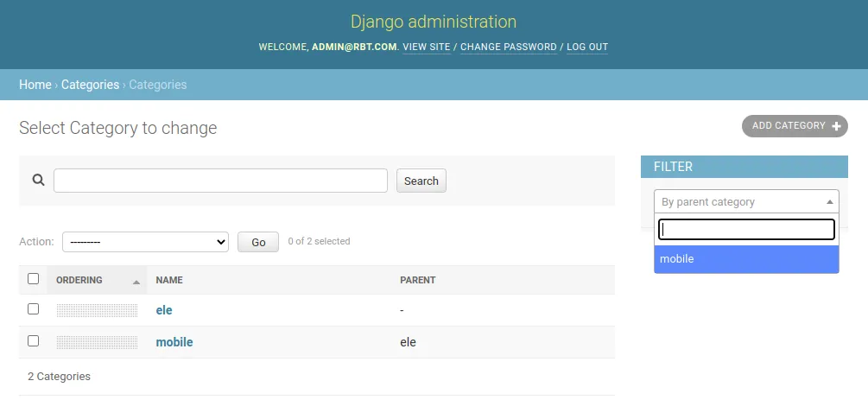Click the parent value ele in mobile row
868x400 pixels.
(x=408, y=342)
